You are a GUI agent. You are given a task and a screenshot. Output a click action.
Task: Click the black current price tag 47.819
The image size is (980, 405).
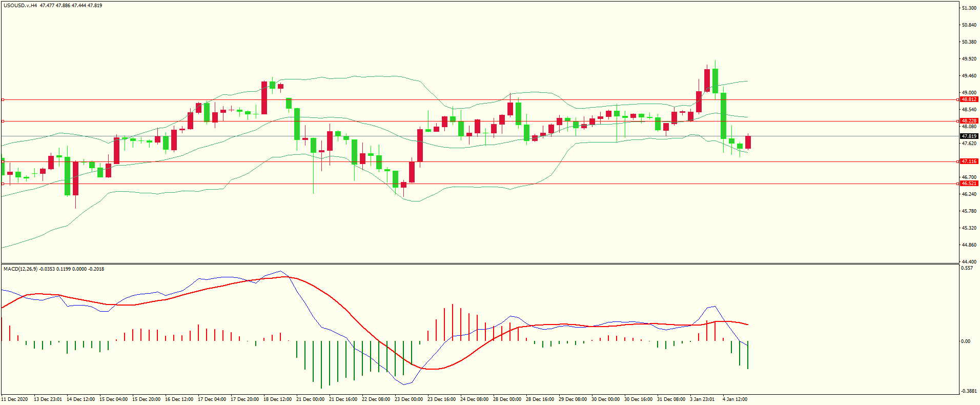(969, 136)
